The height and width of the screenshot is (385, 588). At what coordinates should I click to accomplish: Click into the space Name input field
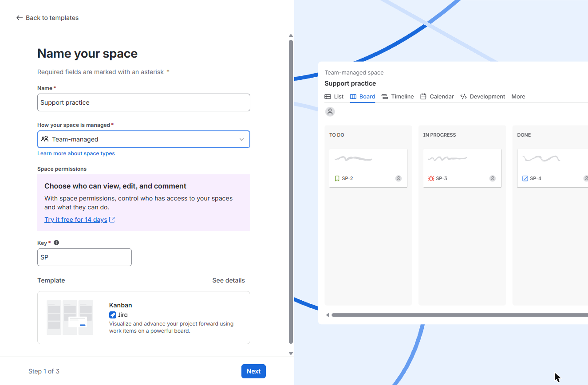pyautogui.click(x=144, y=102)
